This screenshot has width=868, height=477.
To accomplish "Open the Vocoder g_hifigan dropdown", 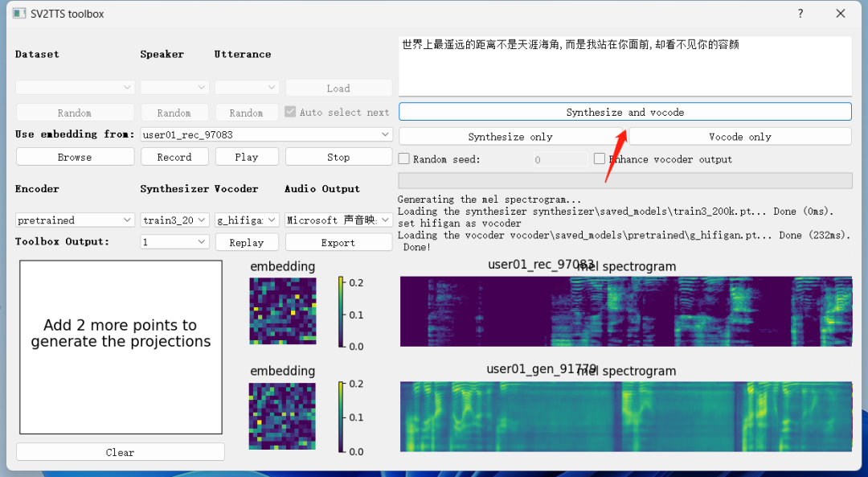I will 247,220.
